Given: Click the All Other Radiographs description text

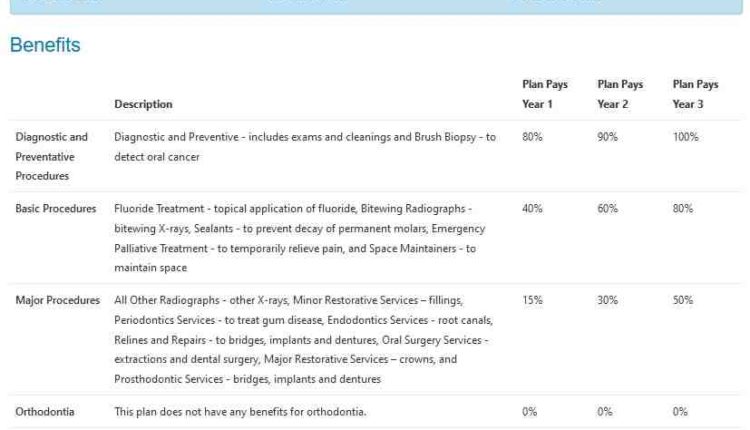Looking at the screenshot, I should [x=304, y=340].
